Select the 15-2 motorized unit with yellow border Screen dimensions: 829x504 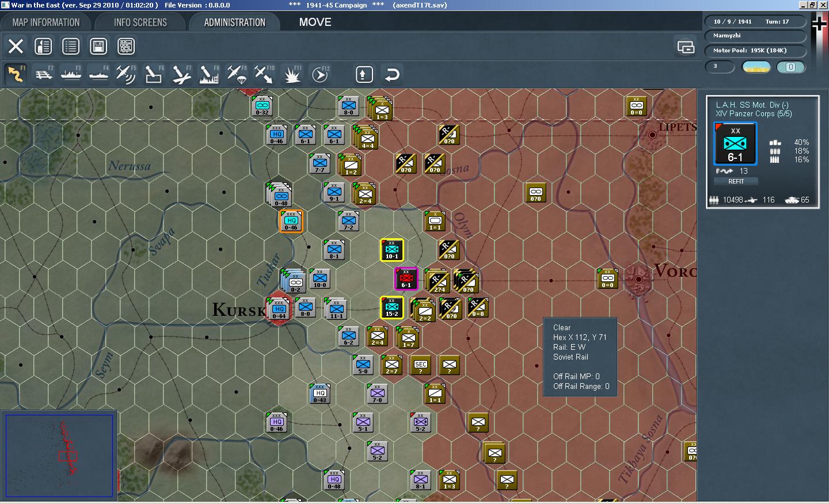(x=392, y=308)
